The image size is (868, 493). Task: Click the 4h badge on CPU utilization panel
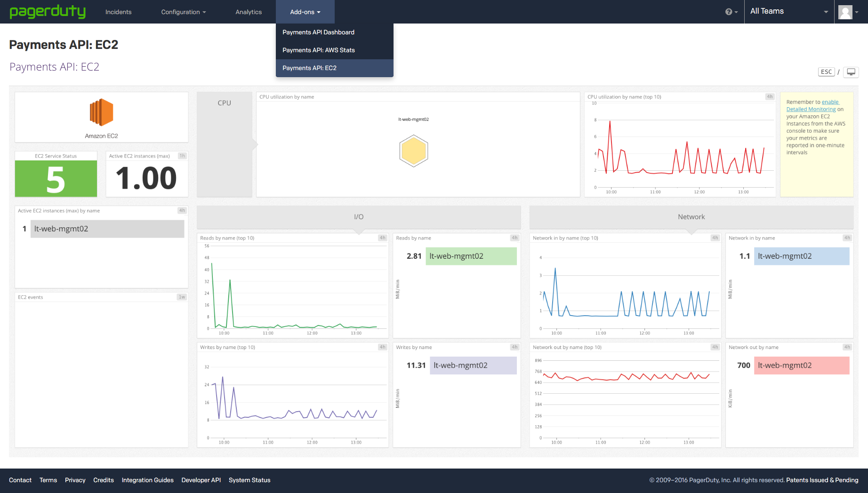pos(769,96)
